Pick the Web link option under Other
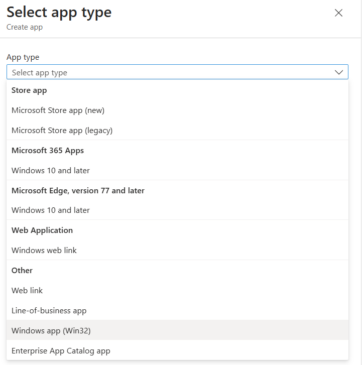 click(x=177, y=290)
